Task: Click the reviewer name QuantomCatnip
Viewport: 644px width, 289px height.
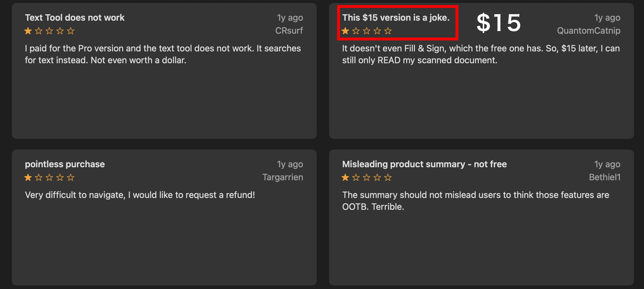Action: coord(588,31)
